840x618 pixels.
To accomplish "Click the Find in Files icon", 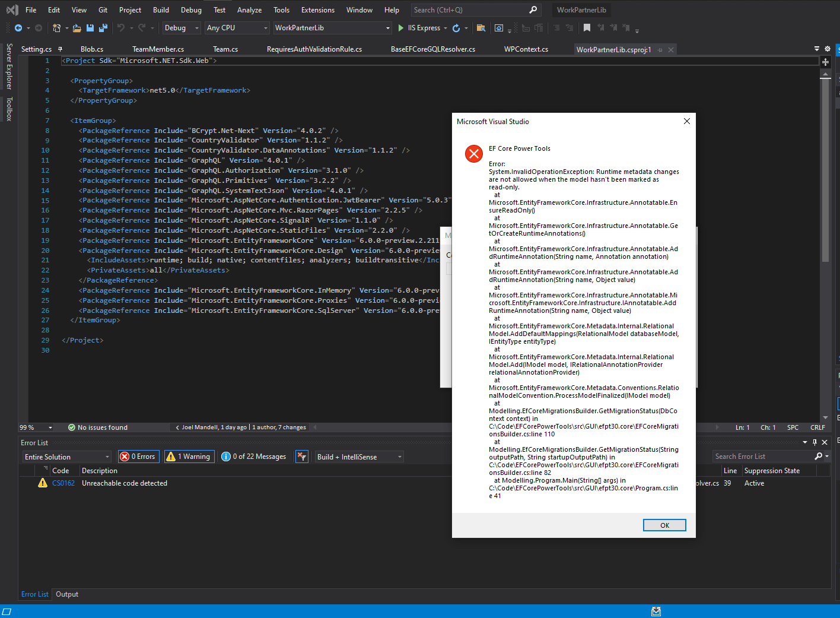I will click(x=481, y=28).
